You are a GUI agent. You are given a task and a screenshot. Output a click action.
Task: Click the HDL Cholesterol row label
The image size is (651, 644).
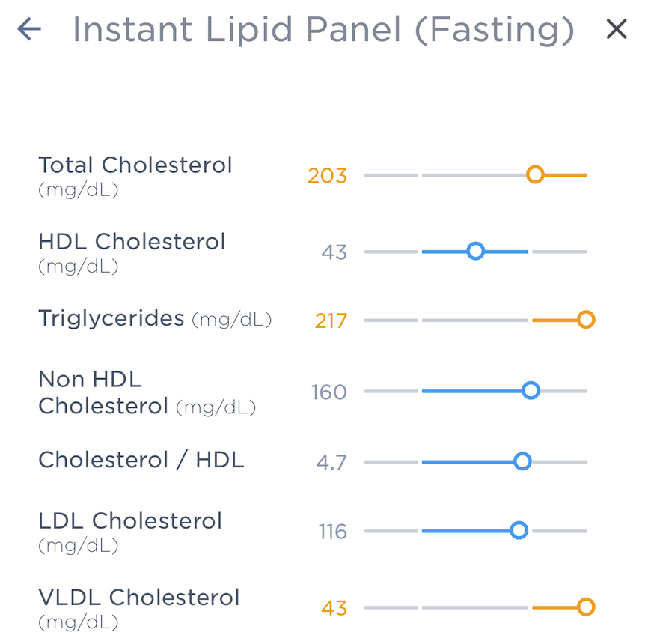click(x=132, y=242)
